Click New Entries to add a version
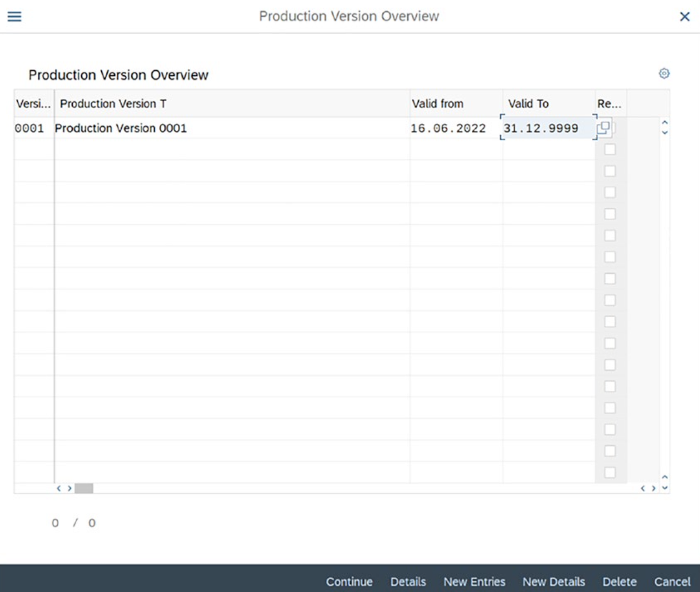 tap(474, 582)
